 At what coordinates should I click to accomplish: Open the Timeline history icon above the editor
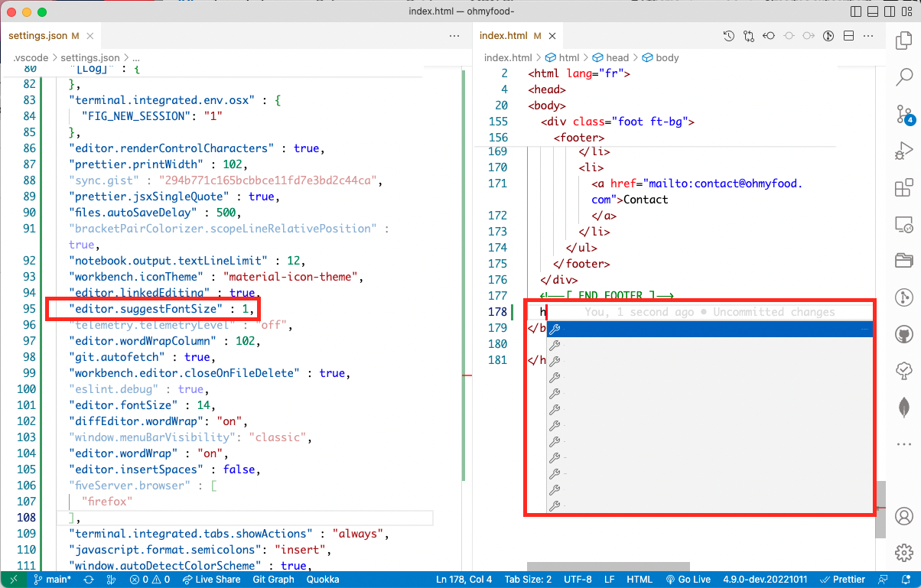[x=727, y=35]
